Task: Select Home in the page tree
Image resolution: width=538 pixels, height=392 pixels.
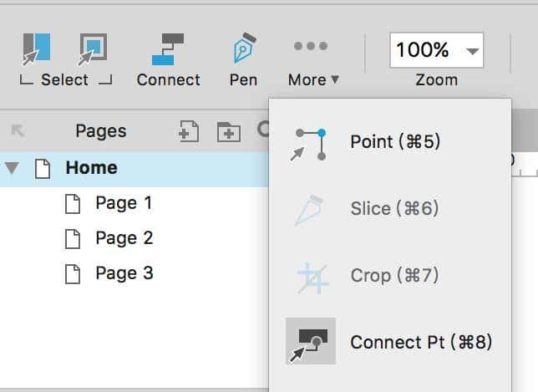Action: coord(91,168)
